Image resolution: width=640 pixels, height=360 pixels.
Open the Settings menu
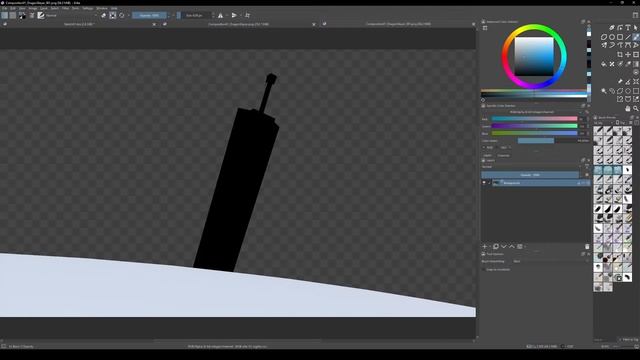87,8
